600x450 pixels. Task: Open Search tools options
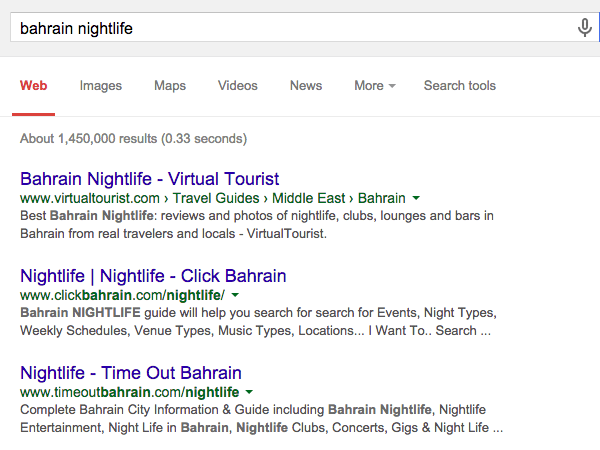click(459, 86)
